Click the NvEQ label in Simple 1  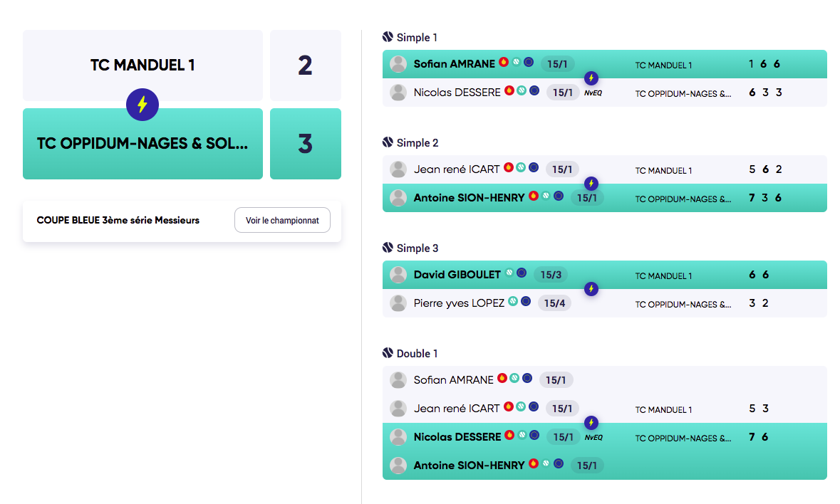593,93
